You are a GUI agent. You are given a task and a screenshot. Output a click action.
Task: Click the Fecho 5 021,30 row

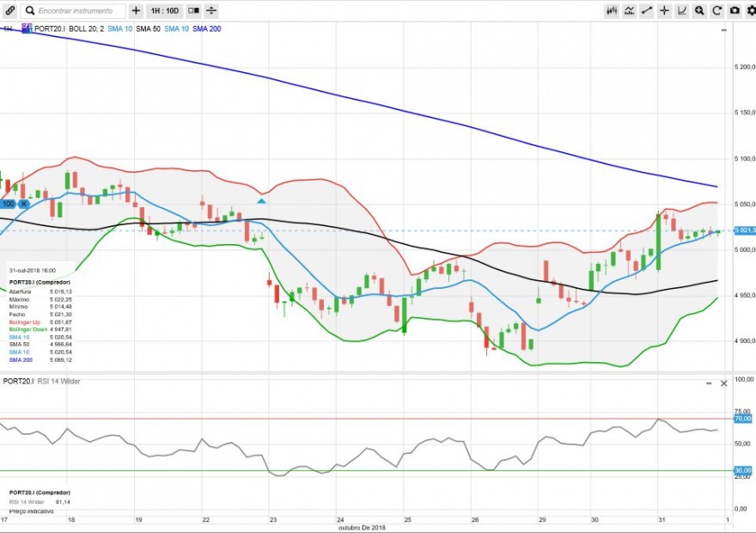(40, 315)
